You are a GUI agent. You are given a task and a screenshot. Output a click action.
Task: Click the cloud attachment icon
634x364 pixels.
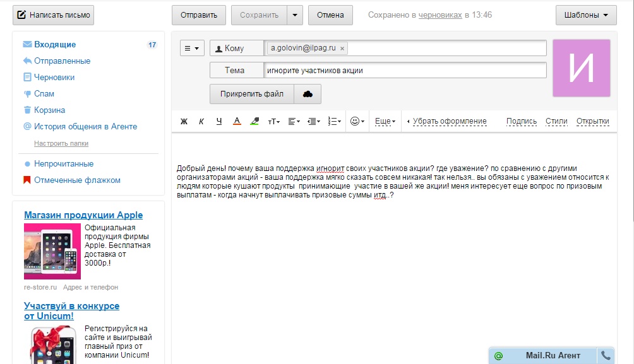(308, 94)
